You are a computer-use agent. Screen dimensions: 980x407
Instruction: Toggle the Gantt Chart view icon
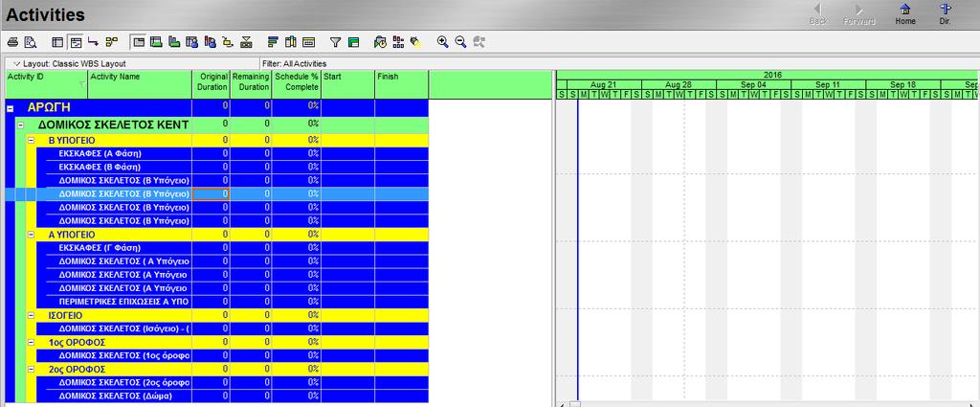(x=76, y=42)
